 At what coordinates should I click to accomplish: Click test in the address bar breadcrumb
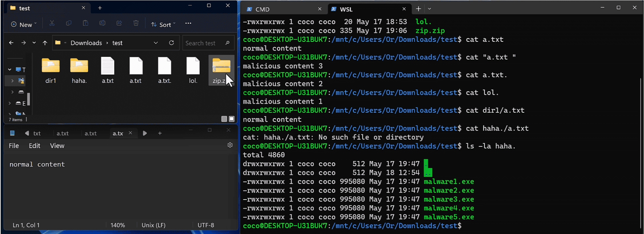point(117,43)
